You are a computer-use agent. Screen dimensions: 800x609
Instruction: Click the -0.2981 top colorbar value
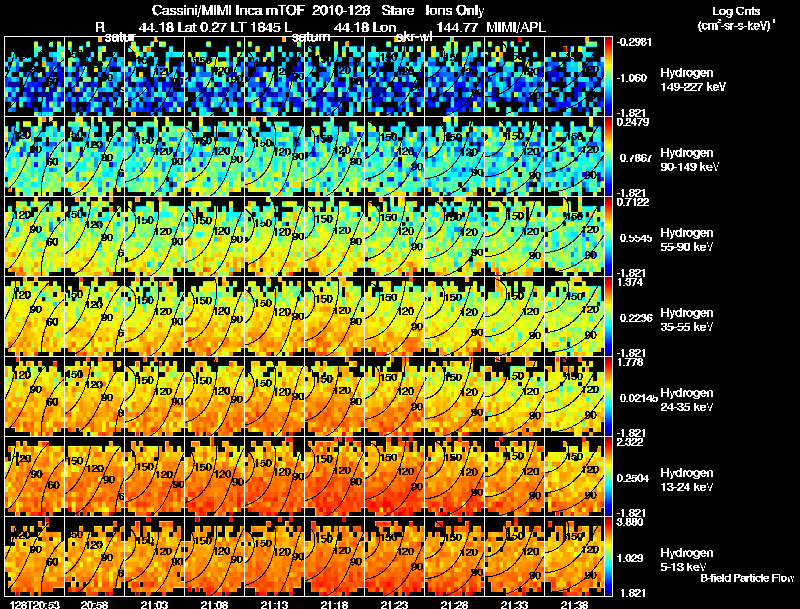(634, 42)
